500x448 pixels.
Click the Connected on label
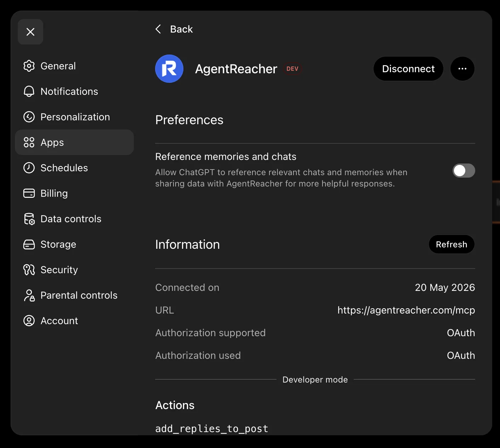tap(187, 287)
